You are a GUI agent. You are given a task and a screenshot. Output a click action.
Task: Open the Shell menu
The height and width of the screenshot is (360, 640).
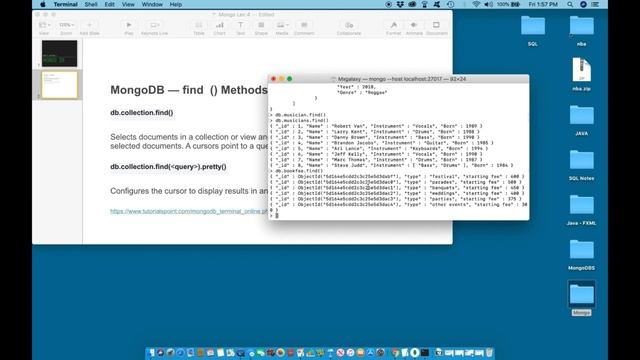click(91, 4)
